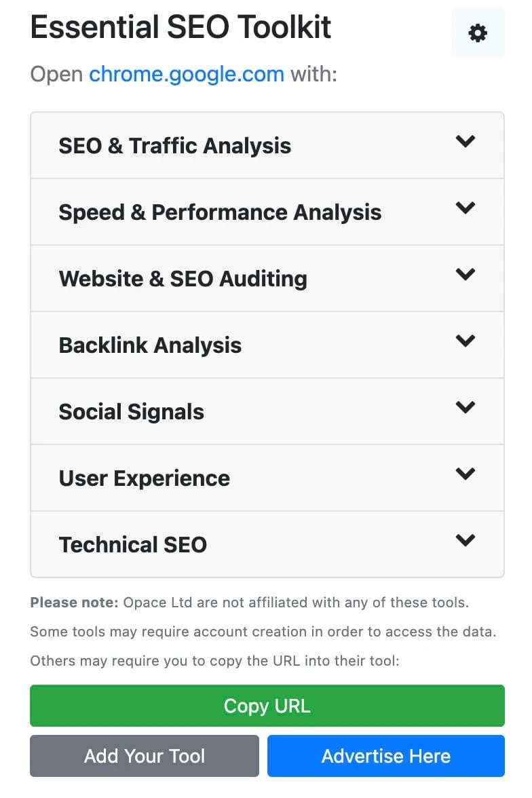Expand the Social Signals section

[x=267, y=411]
